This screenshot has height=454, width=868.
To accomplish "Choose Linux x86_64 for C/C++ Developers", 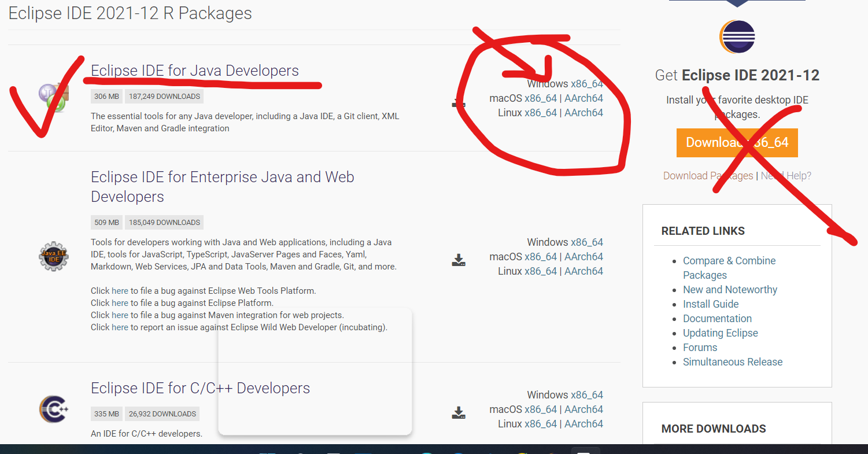I will [x=541, y=424].
